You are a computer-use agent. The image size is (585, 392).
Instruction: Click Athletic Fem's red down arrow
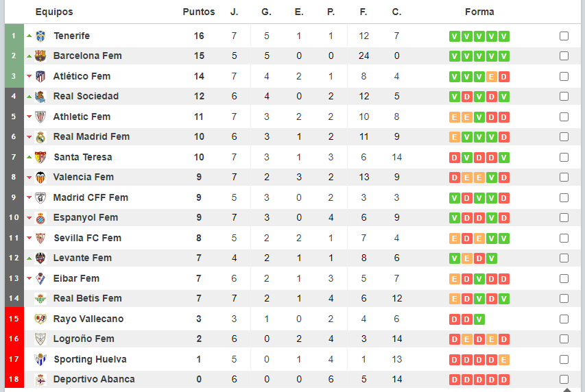(29, 117)
